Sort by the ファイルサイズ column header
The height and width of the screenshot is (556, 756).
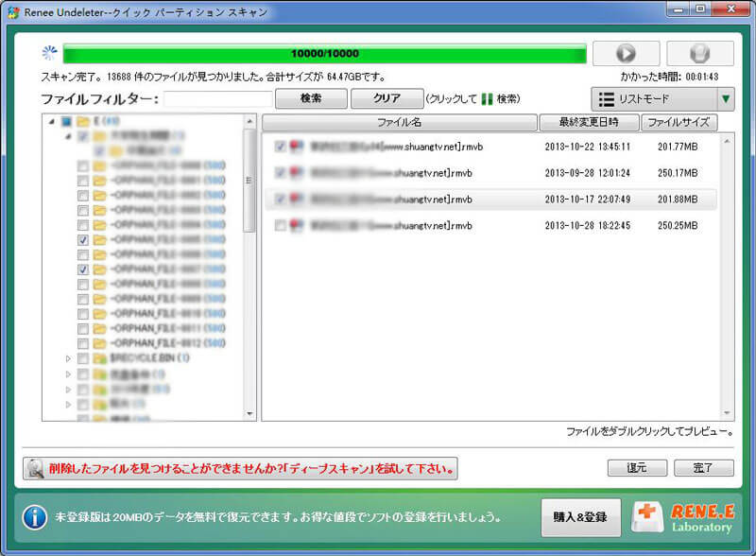pos(679,122)
